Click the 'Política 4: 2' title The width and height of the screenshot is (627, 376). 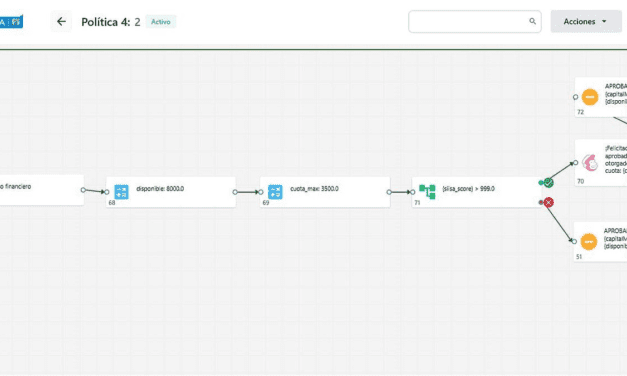pyautogui.click(x=111, y=22)
